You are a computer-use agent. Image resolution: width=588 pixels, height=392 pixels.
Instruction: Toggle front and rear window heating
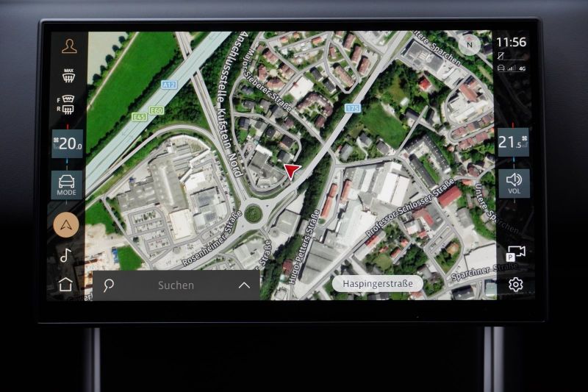(67, 105)
